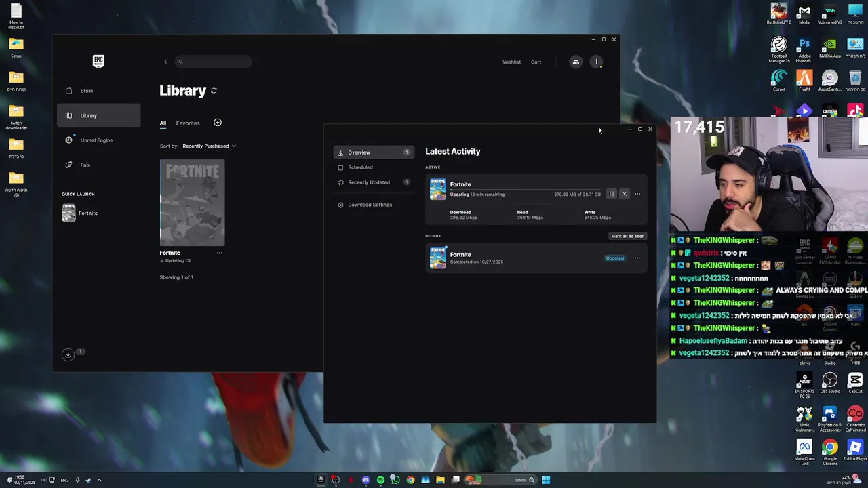The image size is (868, 488).
Task: Click the Epic Games logo
Action: (98, 61)
